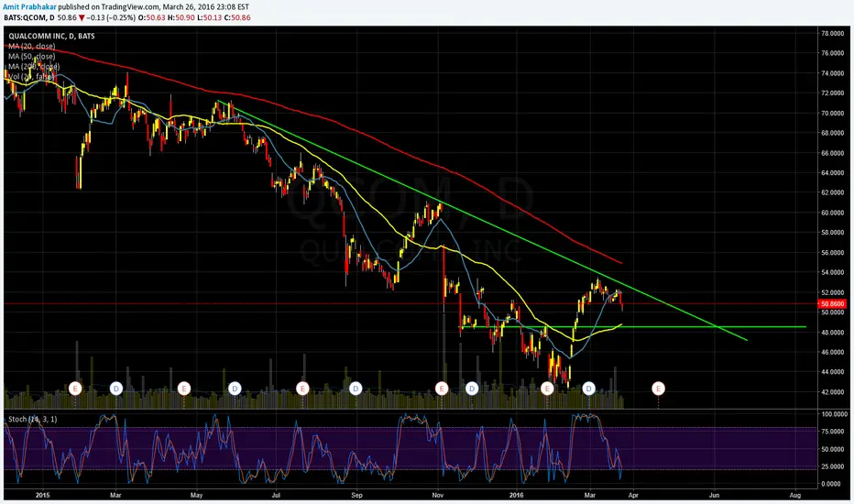Click the 75.0000 stochastic axis label

(x=834, y=431)
